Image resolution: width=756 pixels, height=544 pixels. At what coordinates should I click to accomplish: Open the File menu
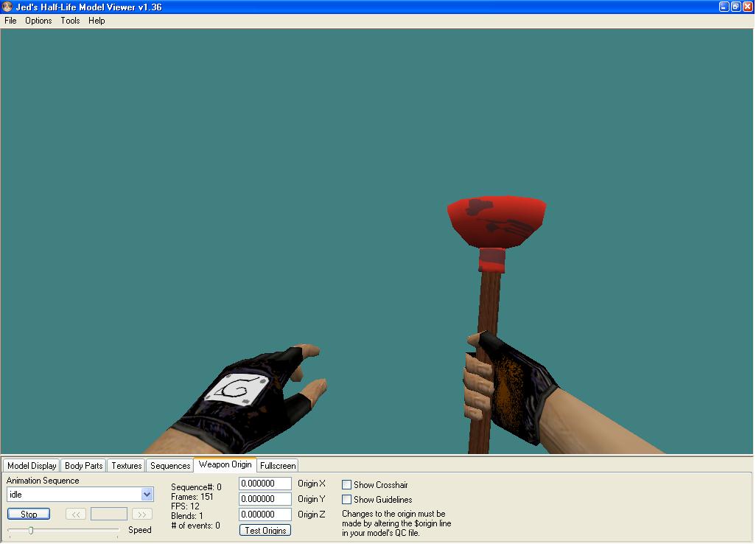pos(10,21)
